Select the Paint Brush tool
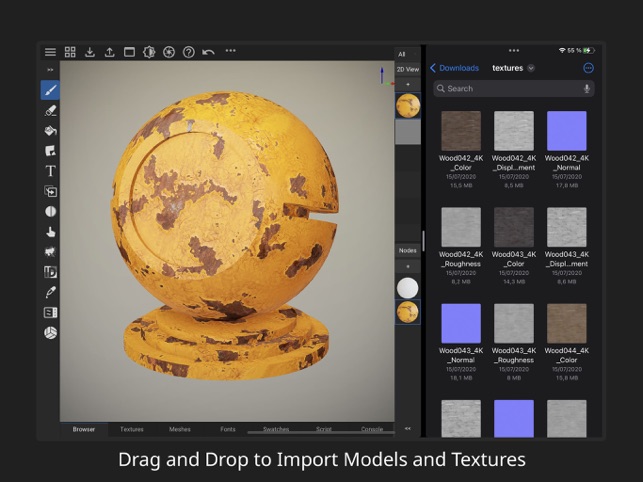 [x=50, y=90]
